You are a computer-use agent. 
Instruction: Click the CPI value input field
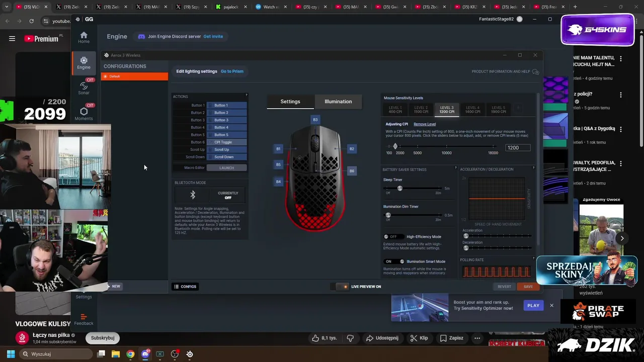(x=518, y=148)
